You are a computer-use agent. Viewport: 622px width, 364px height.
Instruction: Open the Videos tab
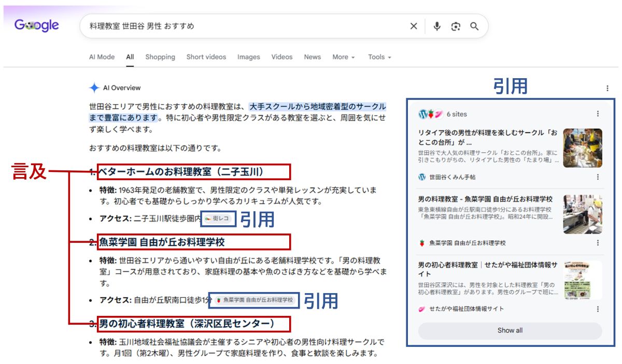(282, 57)
